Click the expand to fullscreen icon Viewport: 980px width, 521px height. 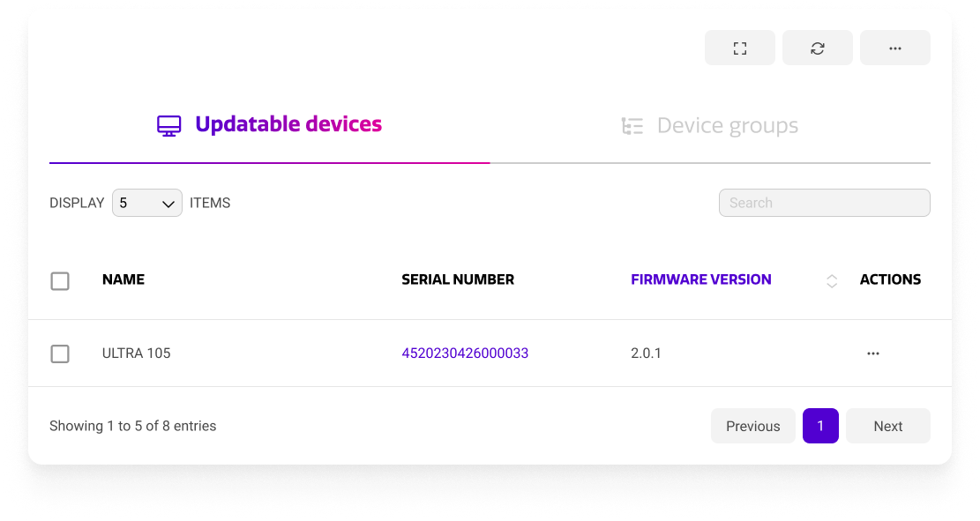pyautogui.click(x=739, y=48)
